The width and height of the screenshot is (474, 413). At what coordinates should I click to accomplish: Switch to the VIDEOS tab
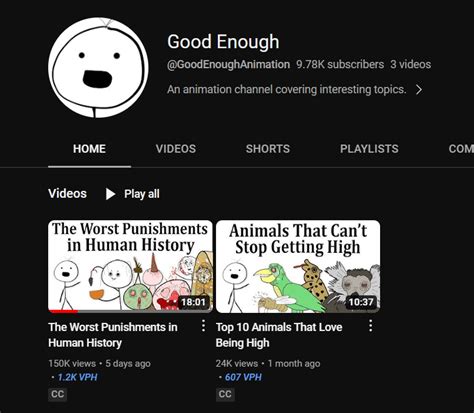[x=176, y=149]
